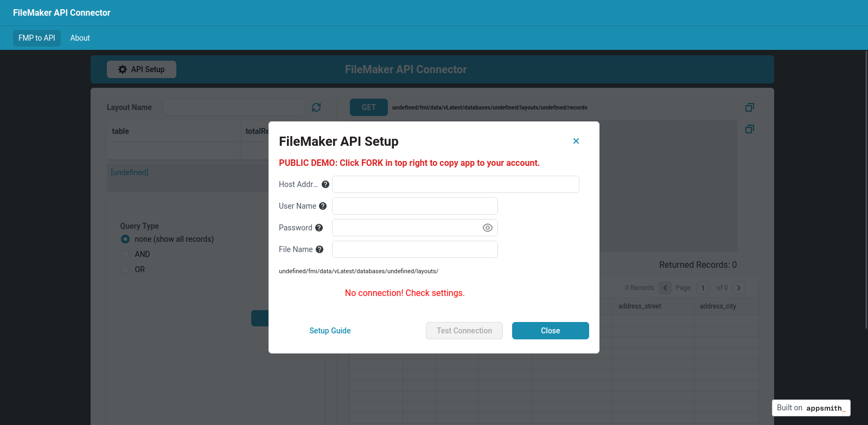Image resolution: width=868 pixels, height=425 pixels.
Task: Click the copy icon next to the GET URL
Action: (x=750, y=107)
